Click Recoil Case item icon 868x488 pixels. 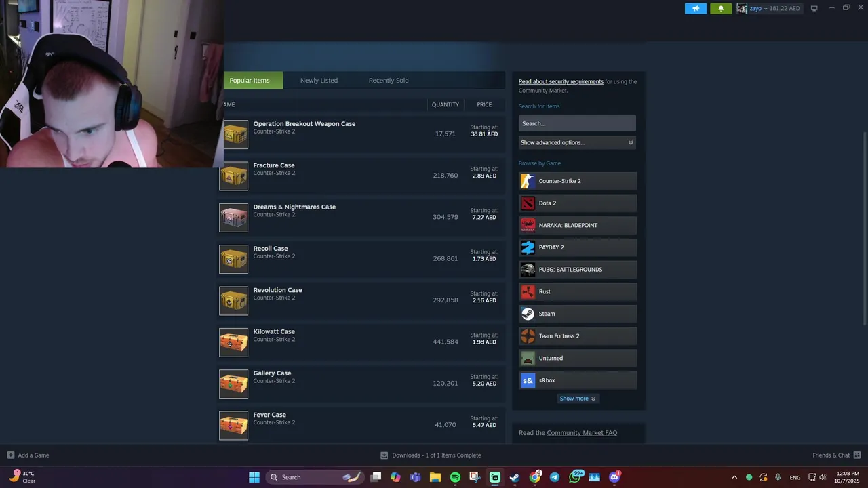click(234, 259)
